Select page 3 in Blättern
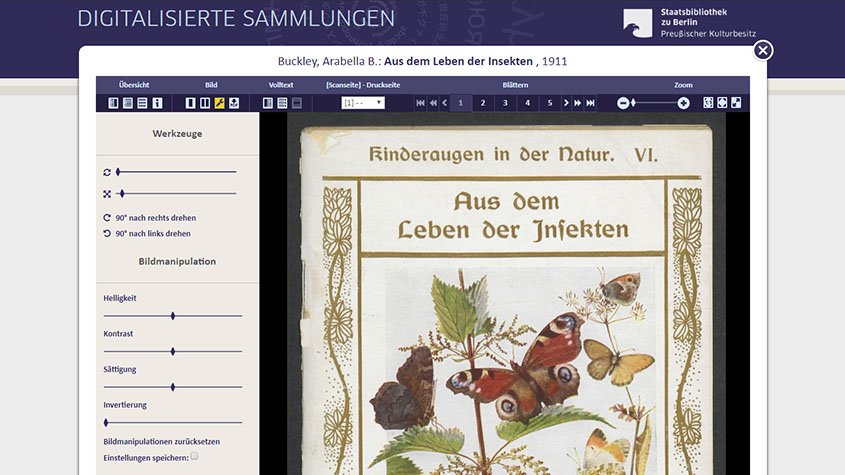Image resolution: width=845 pixels, height=475 pixels. pos(505,103)
